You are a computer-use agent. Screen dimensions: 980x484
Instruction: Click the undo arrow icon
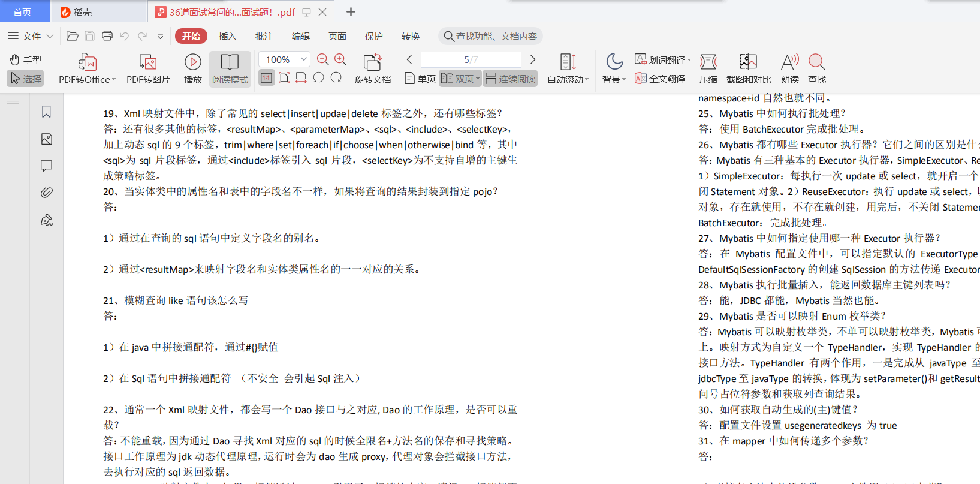125,36
